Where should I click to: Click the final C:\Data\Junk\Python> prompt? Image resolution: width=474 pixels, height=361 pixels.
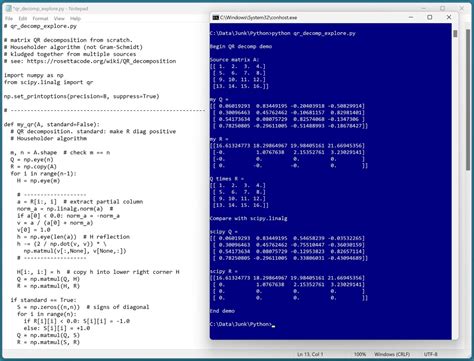[x=241, y=324]
